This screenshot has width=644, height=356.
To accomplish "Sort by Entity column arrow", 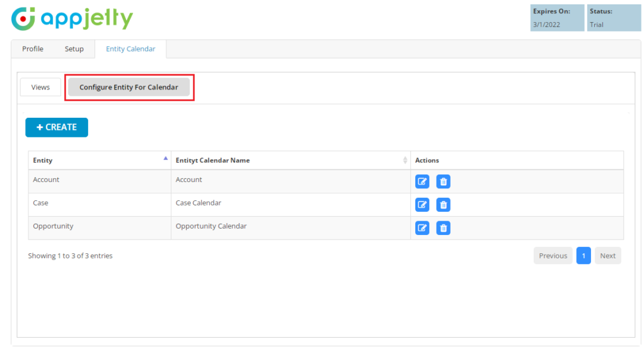I will point(165,159).
